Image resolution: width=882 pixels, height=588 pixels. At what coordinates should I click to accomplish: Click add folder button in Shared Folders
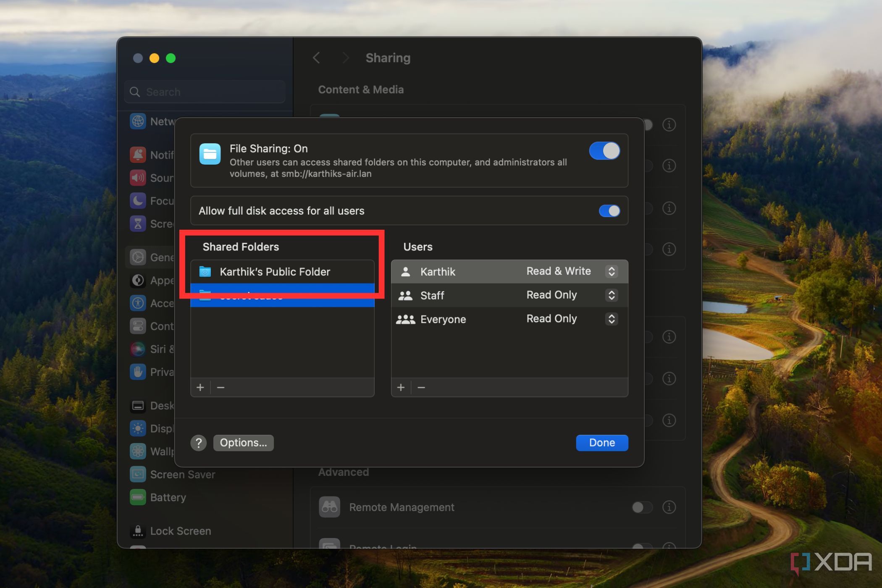199,386
